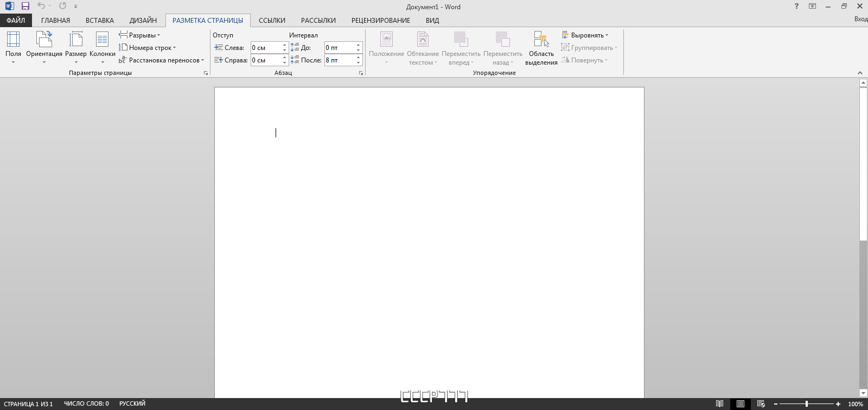Open Область выделения selection pane
Viewport: 868px width, 410px height.
point(541,48)
